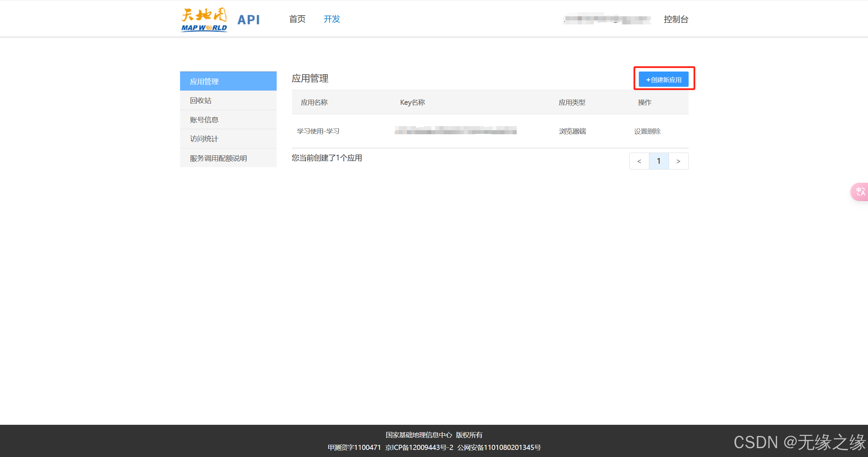Open the 首页 navigation item
868x457 pixels.
point(297,19)
